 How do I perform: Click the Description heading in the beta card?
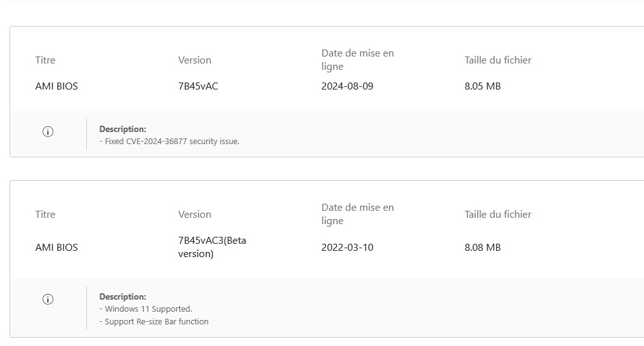(122, 297)
